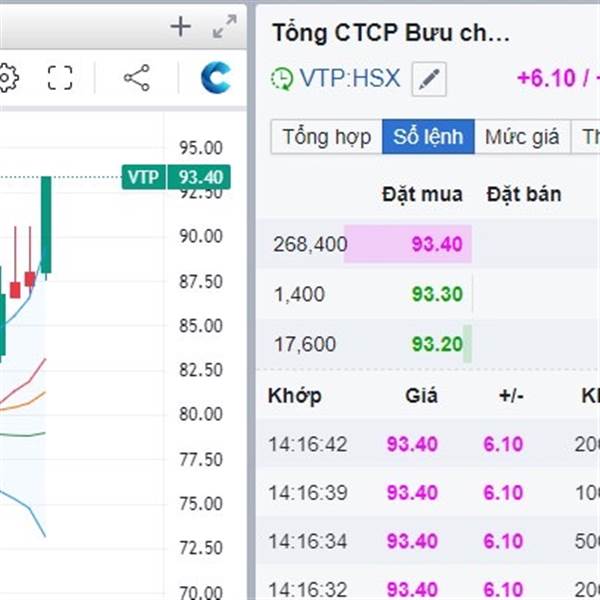This screenshot has width=600, height=600.
Task: Click the VTP:HSX ticker symbol
Action: click(x=350, y=78)
